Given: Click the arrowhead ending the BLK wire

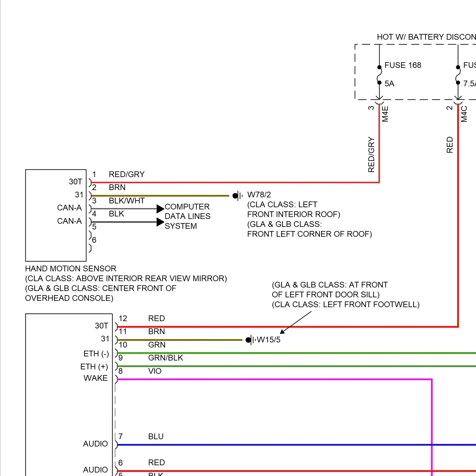Looking at the screenshot, I should click(x=160, y=222).
